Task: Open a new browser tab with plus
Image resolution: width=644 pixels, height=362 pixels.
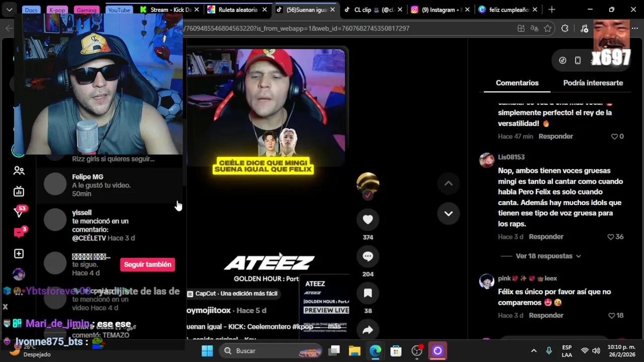Action: (552, 10)
